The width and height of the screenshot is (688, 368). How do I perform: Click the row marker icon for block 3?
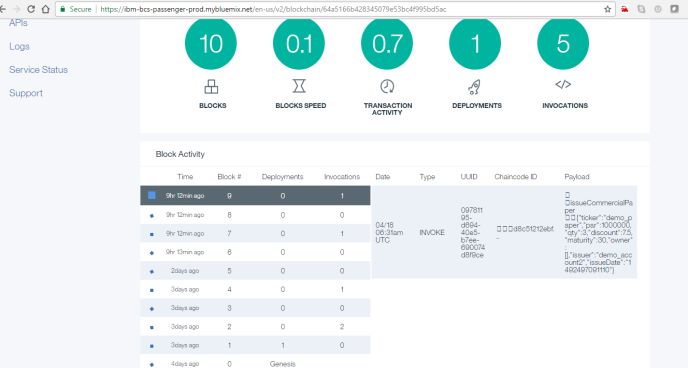(152, 308)
